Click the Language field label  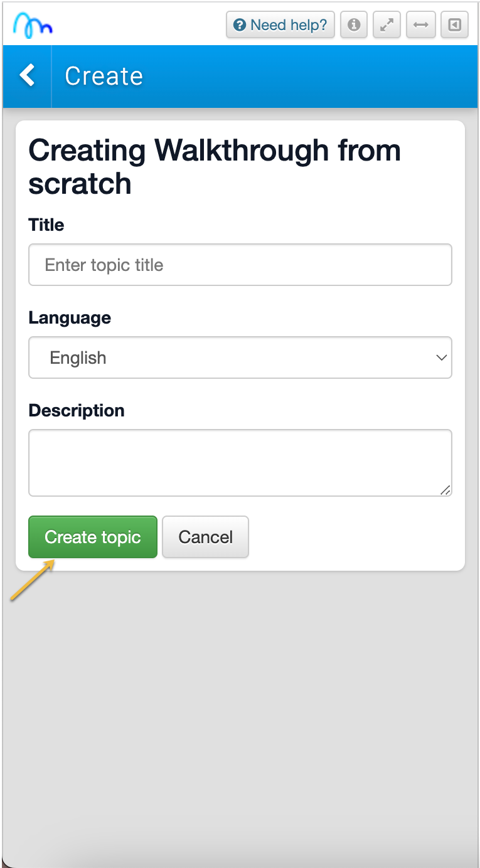70,317
